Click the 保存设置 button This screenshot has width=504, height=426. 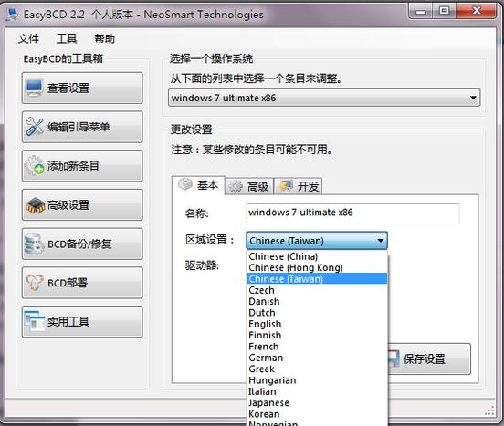pyautogui.click(x=429, y=358)
